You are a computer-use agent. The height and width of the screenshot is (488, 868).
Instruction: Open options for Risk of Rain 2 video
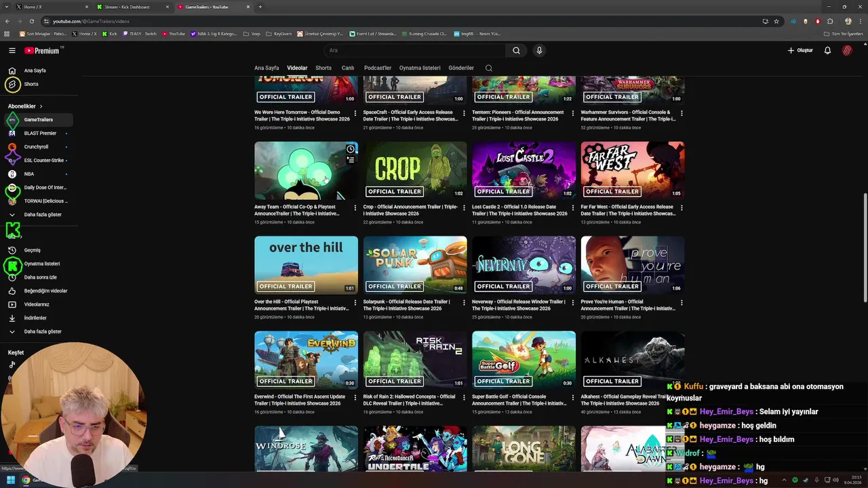pos(464,399)
